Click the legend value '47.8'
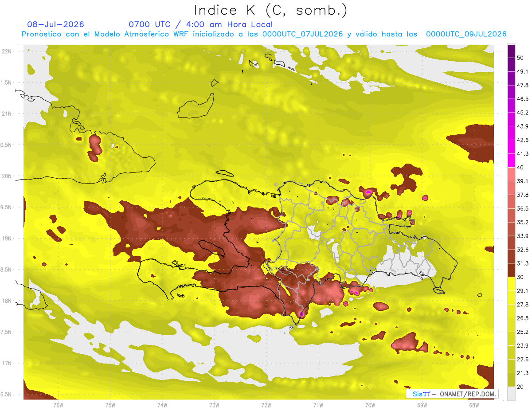Screen dimensions: 532x411 point(523,85)
